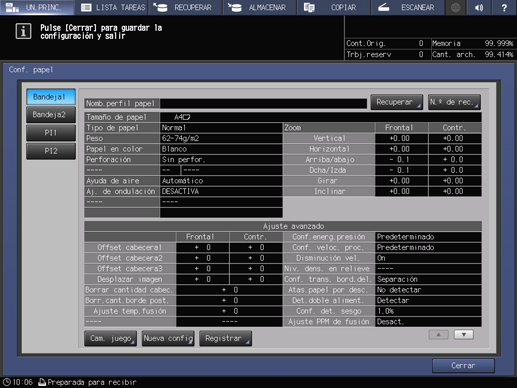
Task: Click Borr. cant. borde post. value
Action: (229, 301)
